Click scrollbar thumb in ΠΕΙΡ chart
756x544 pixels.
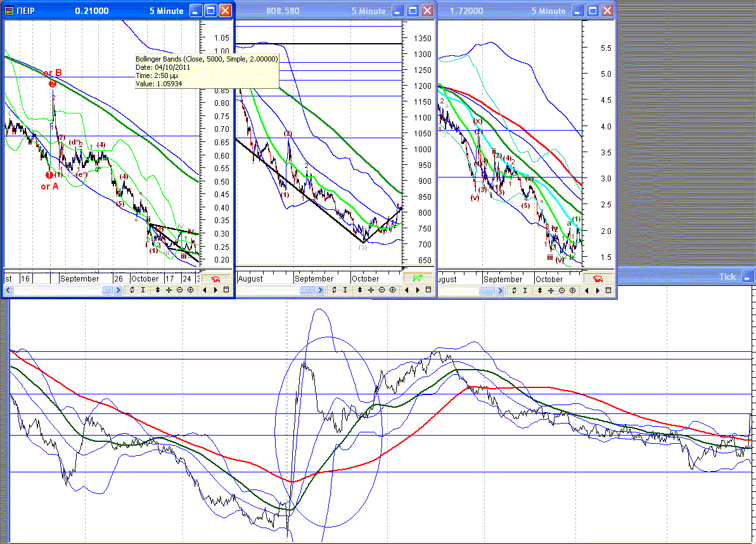(x=107, y=290)
